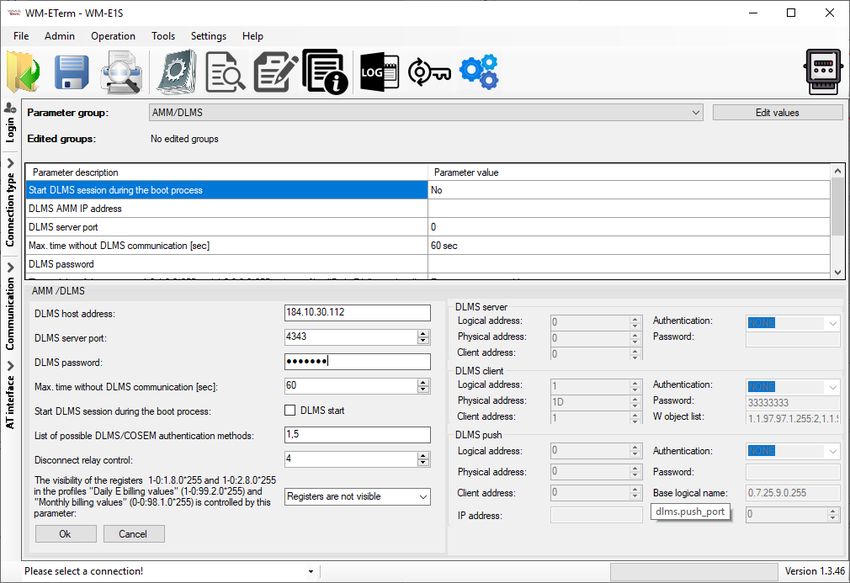The width and height of the screenshot is (850, 583).
Task: Switch to the Communication side tab
Action: tap(10, 307)
